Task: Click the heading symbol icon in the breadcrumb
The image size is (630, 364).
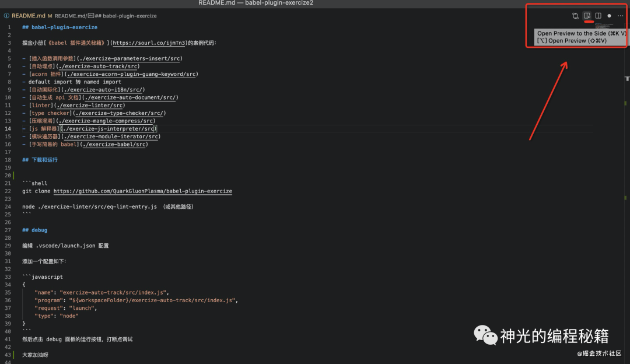Action: point(91,16)
